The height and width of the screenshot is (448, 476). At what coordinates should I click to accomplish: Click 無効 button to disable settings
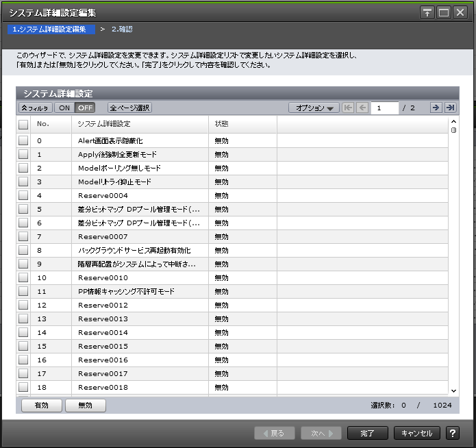(86, 405)
